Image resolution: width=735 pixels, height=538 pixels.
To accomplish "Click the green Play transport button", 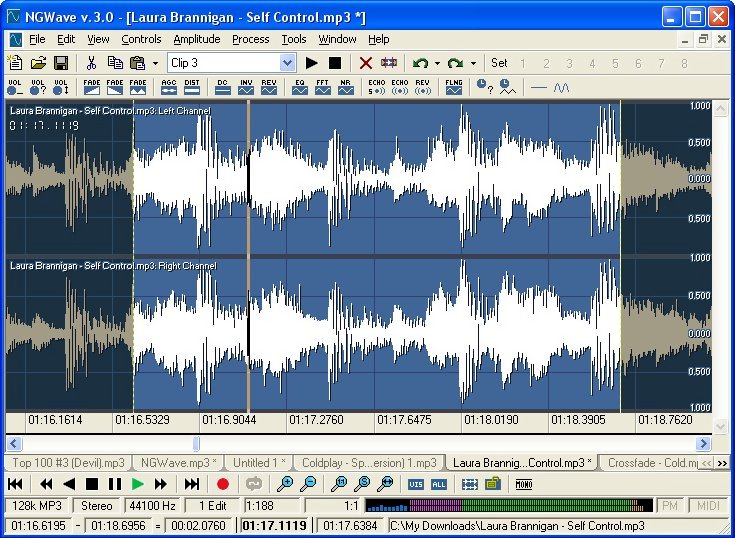I will [137, 484].
